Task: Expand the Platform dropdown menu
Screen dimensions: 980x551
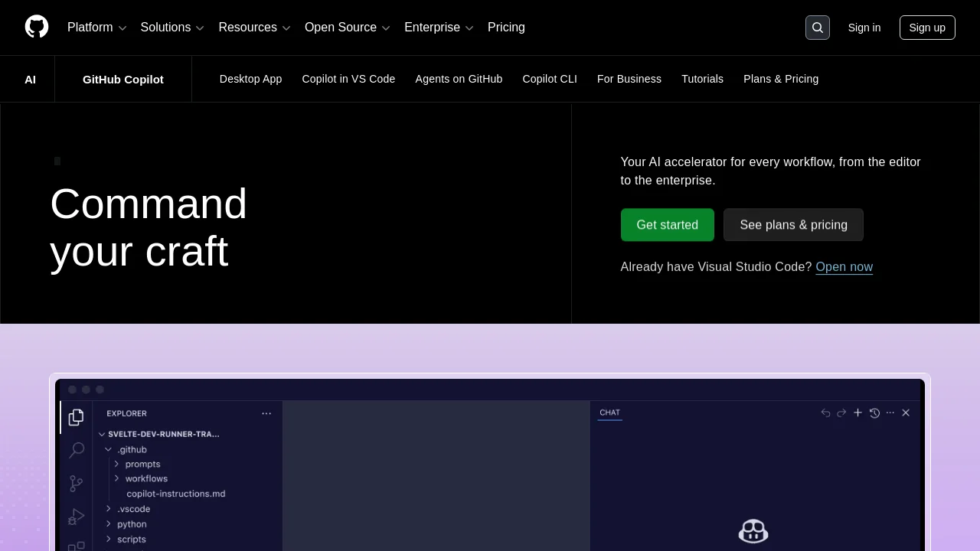Action: point(96,28)
